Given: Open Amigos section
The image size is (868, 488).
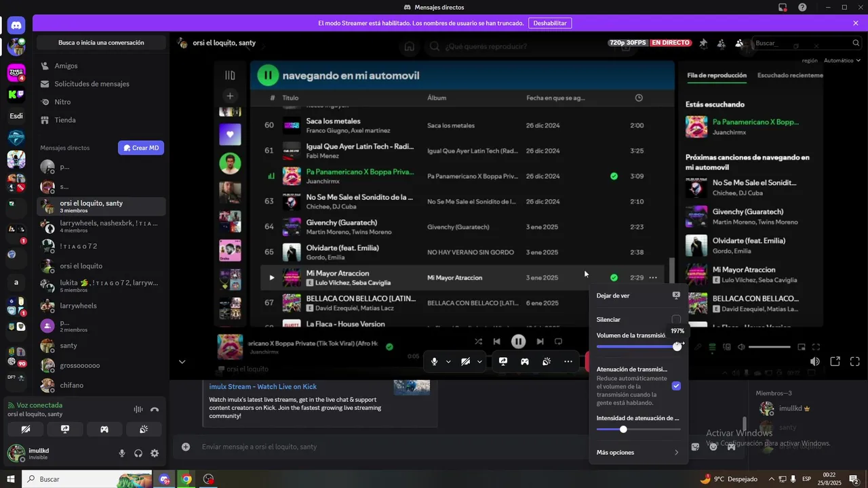Looking at the screenshot, I should pyautogui.click(x=100, y=66).
